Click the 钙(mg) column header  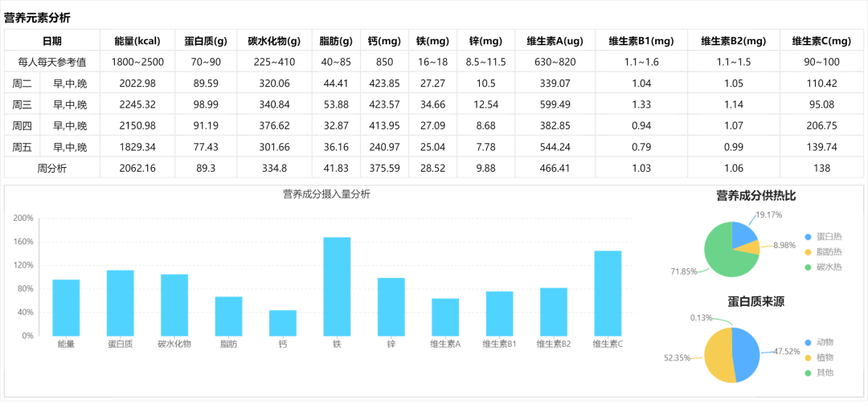[x=385, y=40]
